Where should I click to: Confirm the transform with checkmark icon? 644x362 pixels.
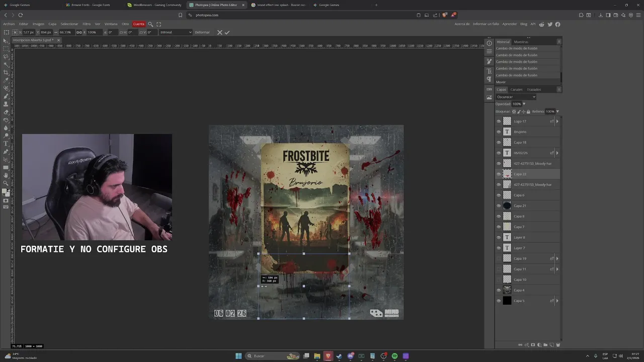pos(227,32)
